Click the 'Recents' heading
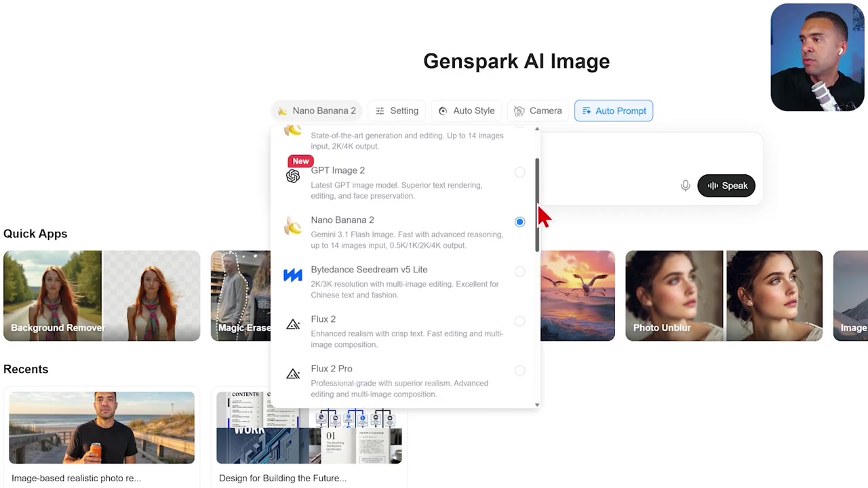The width and height of the screenshot is (868, 488). tap(26, 369)
